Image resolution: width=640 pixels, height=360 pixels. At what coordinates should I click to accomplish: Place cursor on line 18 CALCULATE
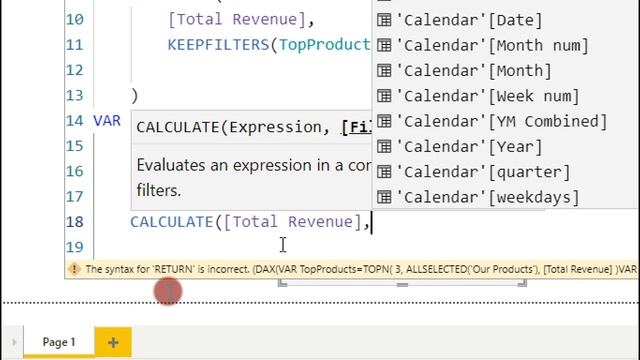[x=172, y=222]
